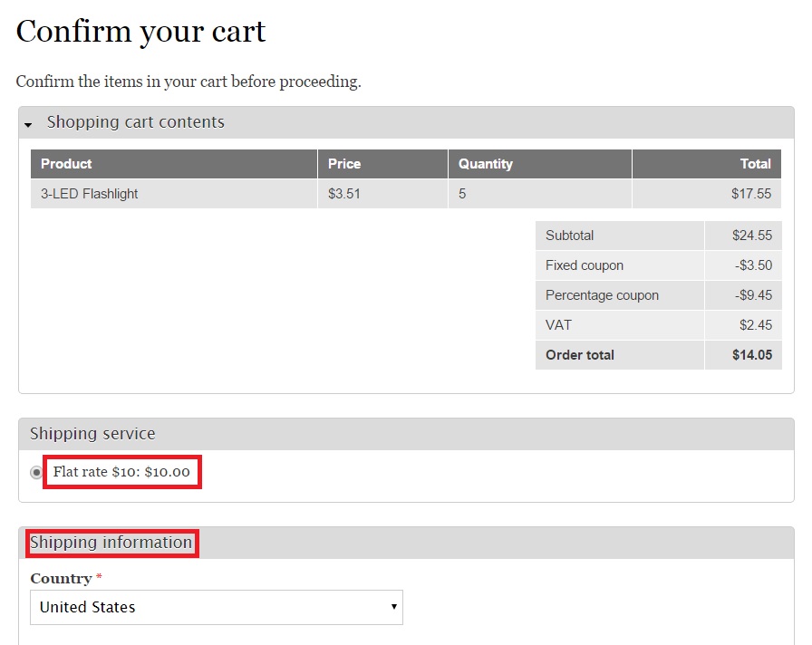This screenshot has height=645, width=812.
Task: Collapse the Shopping cart contents section
Action: [x=135, y=121]
